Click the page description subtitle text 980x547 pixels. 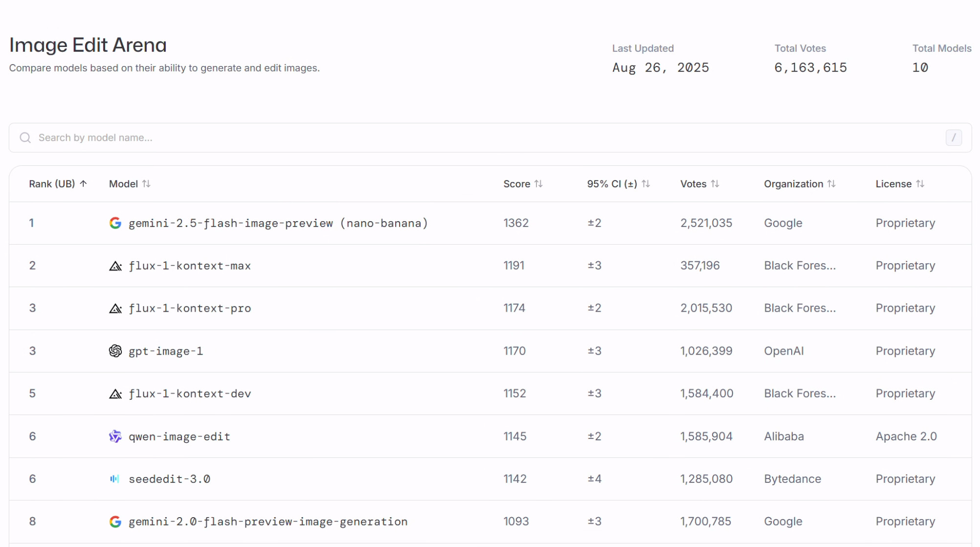[164, 68]
